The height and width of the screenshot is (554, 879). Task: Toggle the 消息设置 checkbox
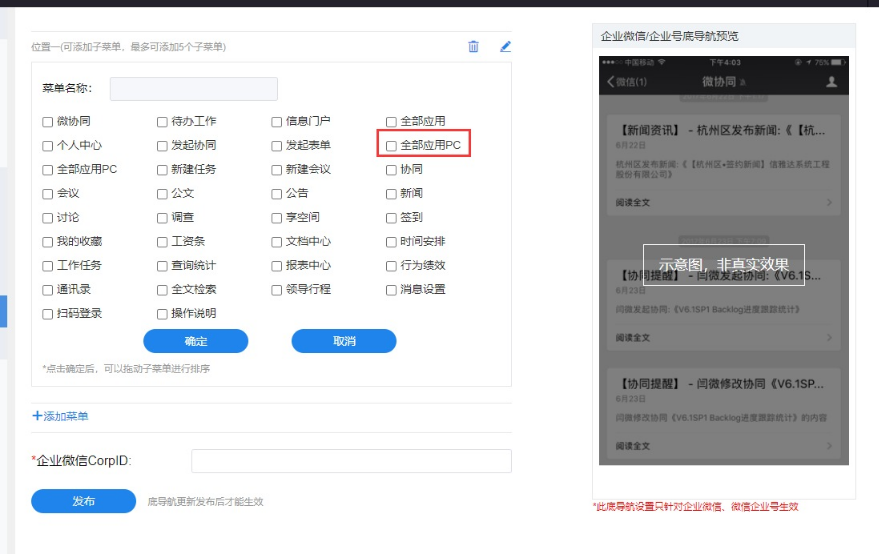click(x=392, y=290)
